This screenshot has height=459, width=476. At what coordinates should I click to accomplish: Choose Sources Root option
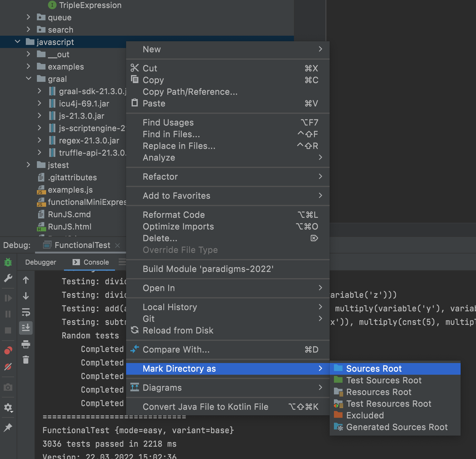tap(395, 369)
